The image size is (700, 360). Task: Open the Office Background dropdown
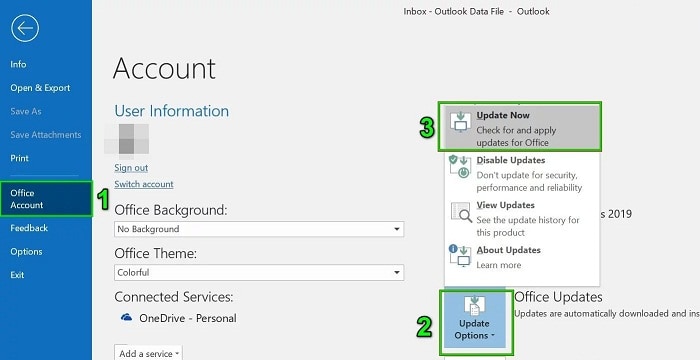pyautogui.click(x=259, y=229)
